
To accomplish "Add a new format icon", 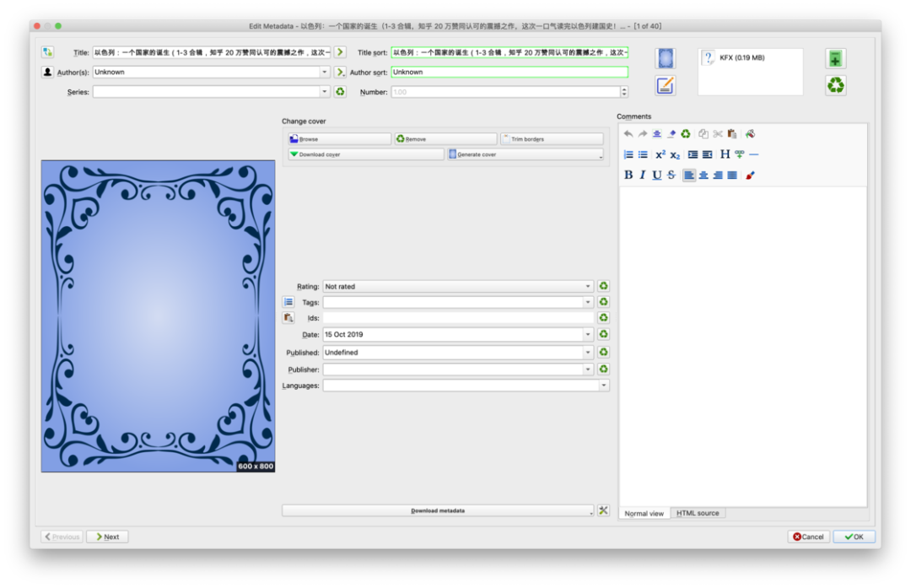I will (x=835, y=58).
